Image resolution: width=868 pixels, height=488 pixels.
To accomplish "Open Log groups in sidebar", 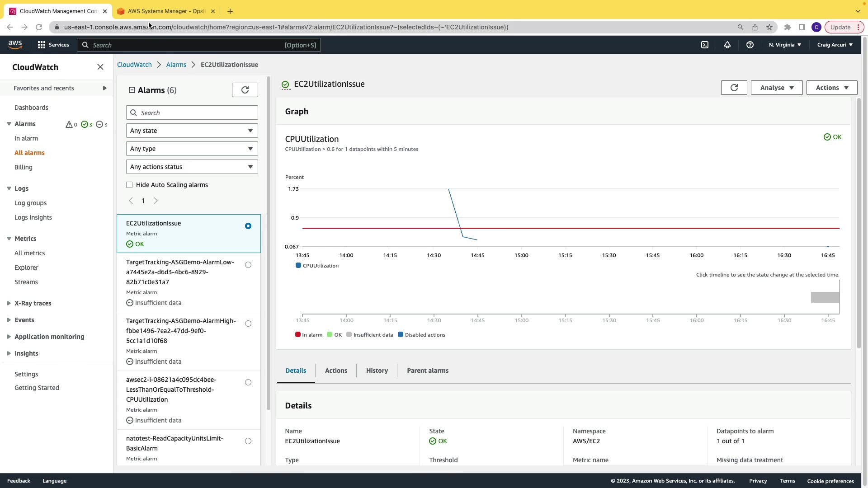I will [x=30, y=203].
